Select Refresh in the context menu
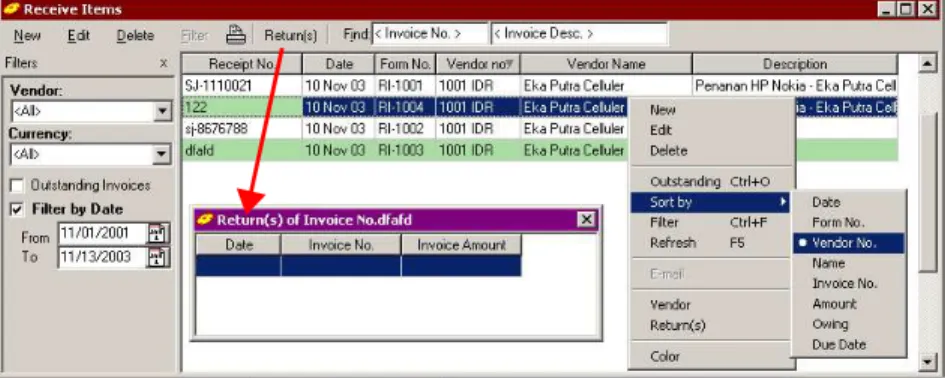This screenshot has height=378, width=945. [710, 243]
